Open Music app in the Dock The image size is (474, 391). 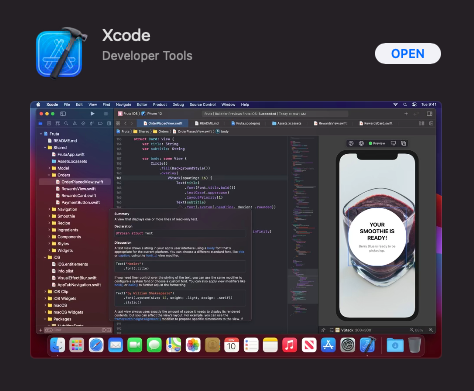[x=289, y=345]
